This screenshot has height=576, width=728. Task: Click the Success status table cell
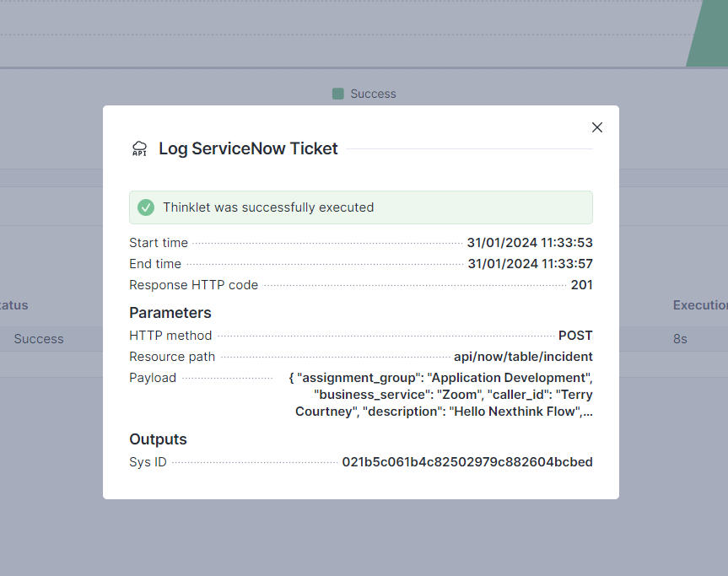coord(39,339)
